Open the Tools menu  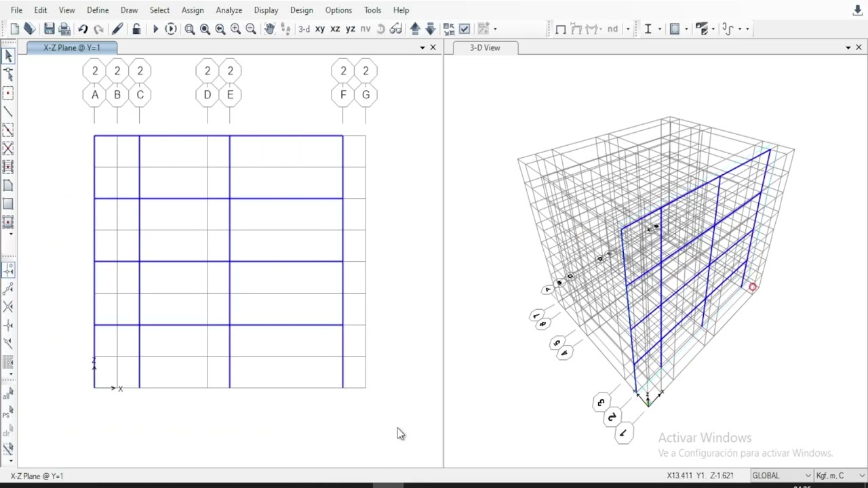372,10
